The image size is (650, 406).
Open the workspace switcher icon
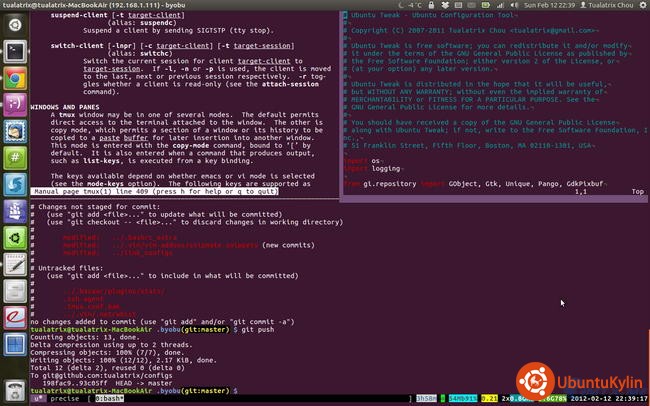click(x=15, y=345)
